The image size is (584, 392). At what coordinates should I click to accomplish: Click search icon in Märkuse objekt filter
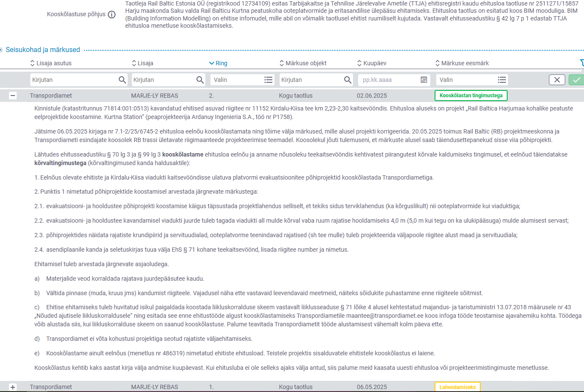[x=348, y=80]
